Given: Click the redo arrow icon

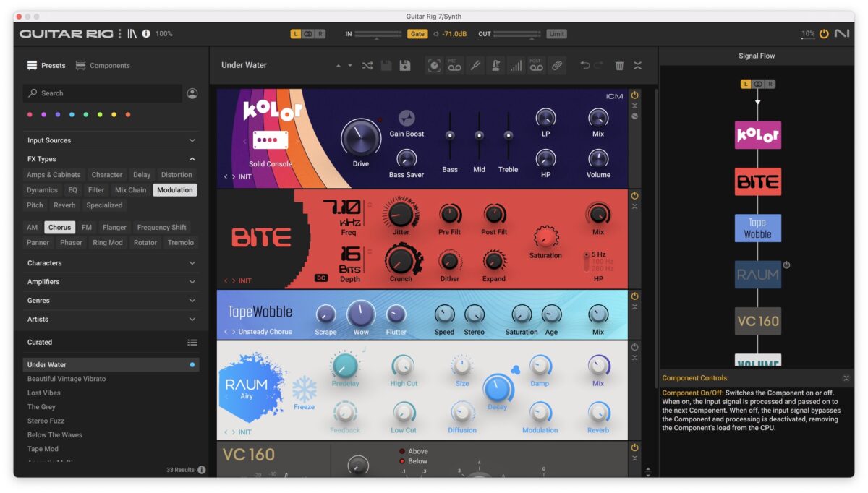Looking at the screenshot, I should click(x=598, y=65).
